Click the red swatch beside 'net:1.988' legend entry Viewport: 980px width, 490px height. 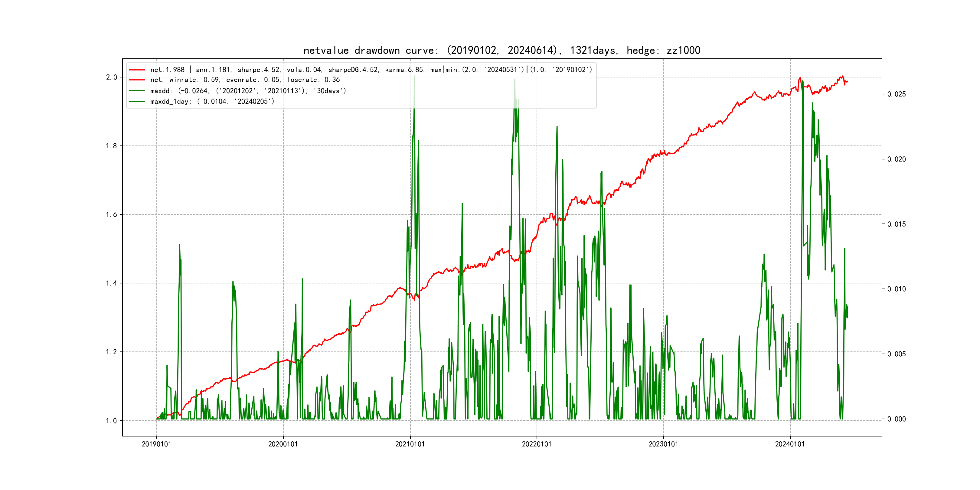pyautogui.click(x=137, y=70)
